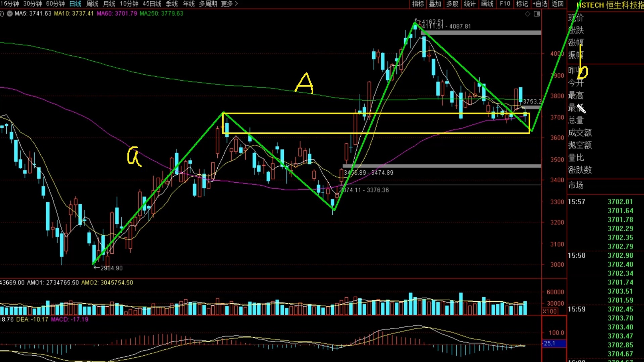The height and width of the screenshot is (362, 644).
Task: Click the 量比 volume ratio label
Action: 576,158
